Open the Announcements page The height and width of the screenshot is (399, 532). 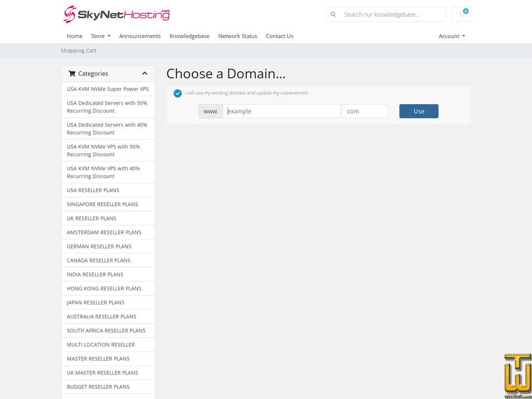(140, 36)
